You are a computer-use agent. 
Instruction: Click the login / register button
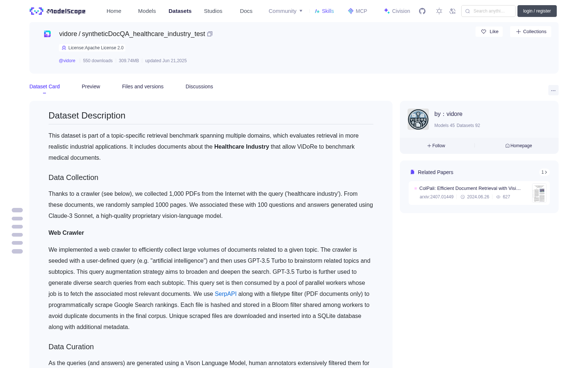(537, 11)
